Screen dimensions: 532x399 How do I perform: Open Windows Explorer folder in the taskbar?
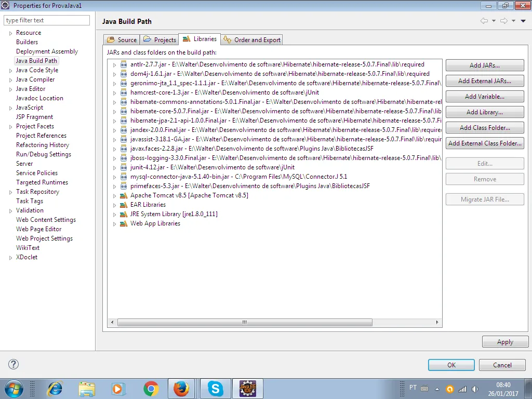point(87,389)
